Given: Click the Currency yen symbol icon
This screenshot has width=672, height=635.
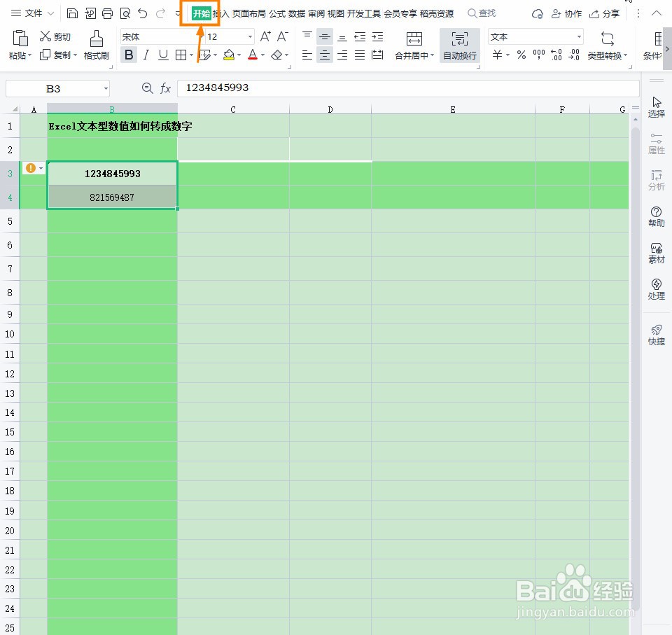Looking at the screenshot, I should [x=497, y=55].
